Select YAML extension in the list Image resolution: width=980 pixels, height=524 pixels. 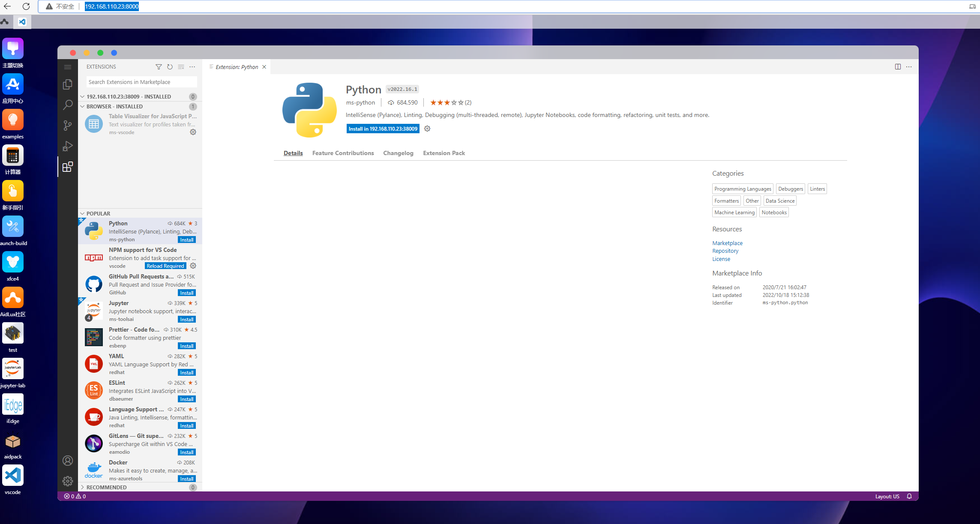click(140, 364)
